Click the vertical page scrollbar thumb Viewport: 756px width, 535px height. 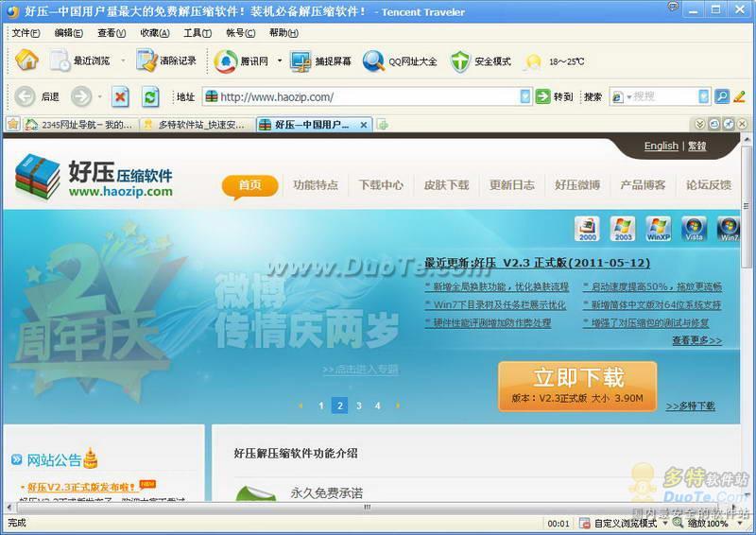pos(746,206)
